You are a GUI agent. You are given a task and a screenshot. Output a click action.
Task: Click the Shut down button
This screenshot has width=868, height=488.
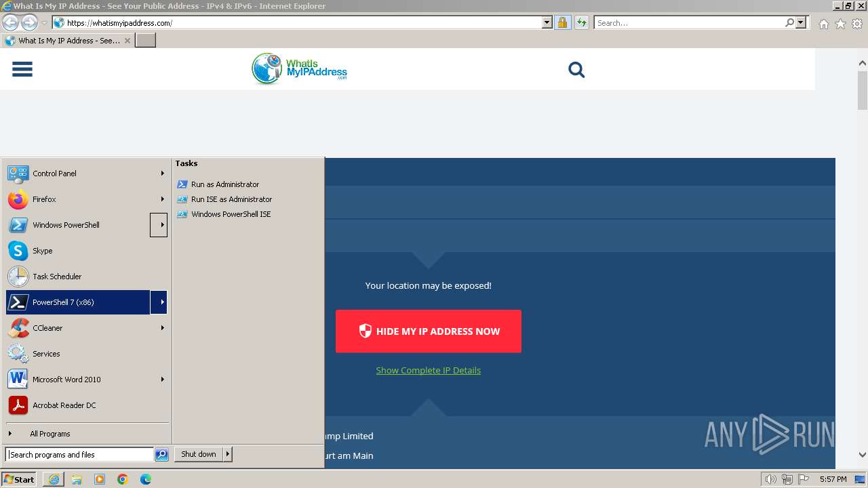click(x=199, y=454)
